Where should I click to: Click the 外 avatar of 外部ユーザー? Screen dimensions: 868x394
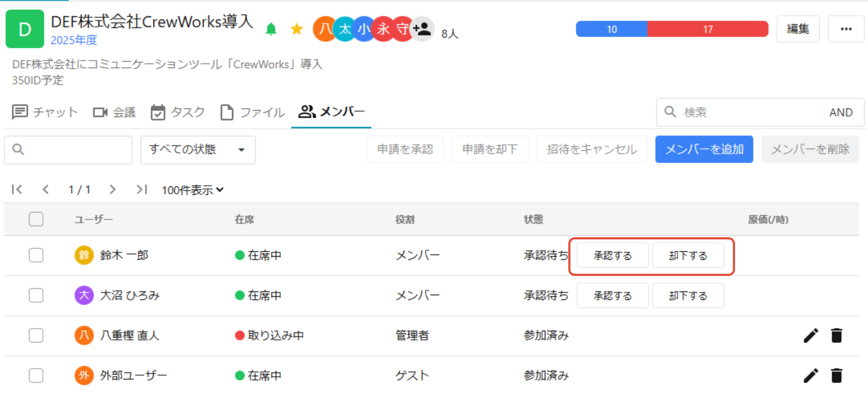[x=84, y=375]
